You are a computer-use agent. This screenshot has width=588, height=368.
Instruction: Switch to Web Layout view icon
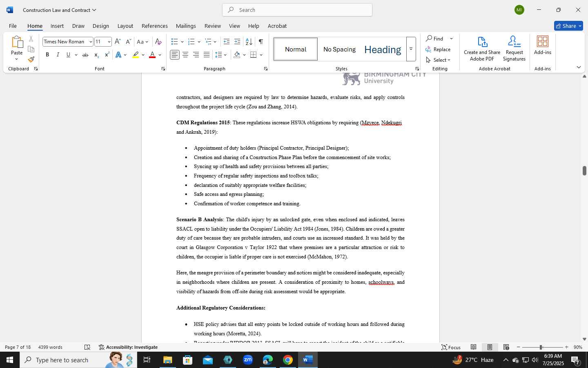[x=506, y=347]
